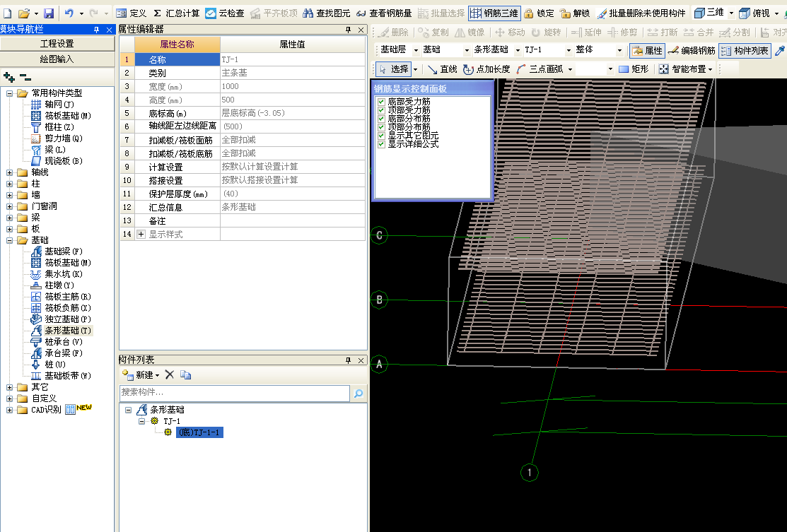Focus the 搜索构件 search field
Viewport: 787px width, 532px height.
(x=234, y=393)
